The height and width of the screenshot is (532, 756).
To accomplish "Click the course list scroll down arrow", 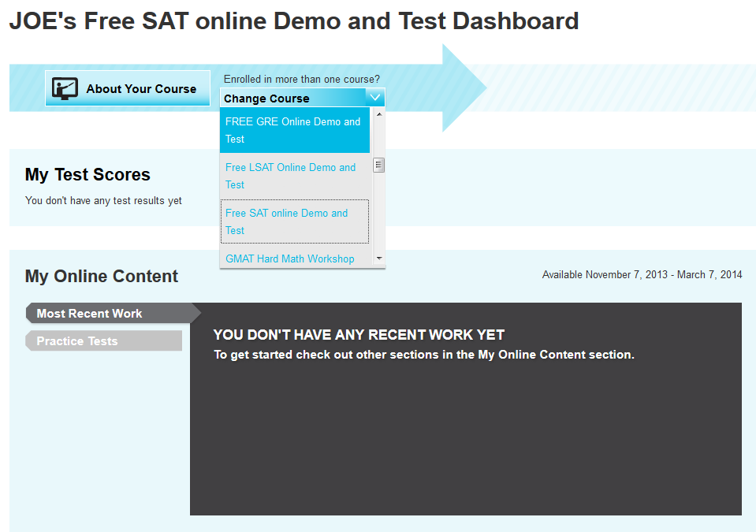I will [x=379, y=259].
